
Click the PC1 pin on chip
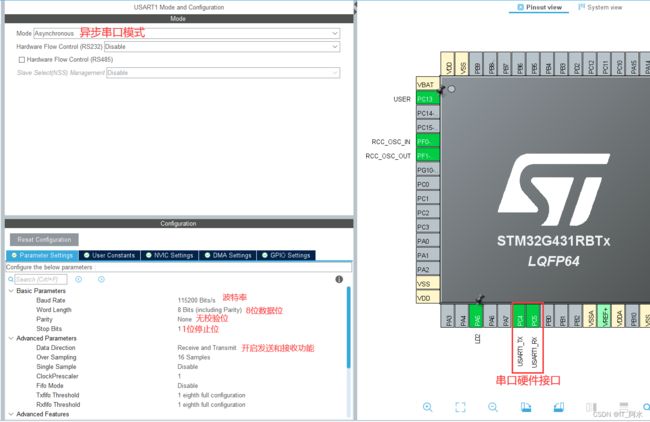(428, 199)
